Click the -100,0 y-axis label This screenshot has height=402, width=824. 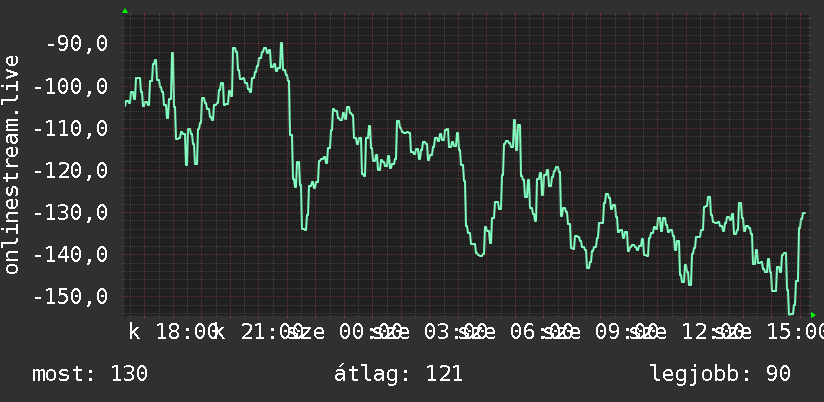tap(71, 86)
